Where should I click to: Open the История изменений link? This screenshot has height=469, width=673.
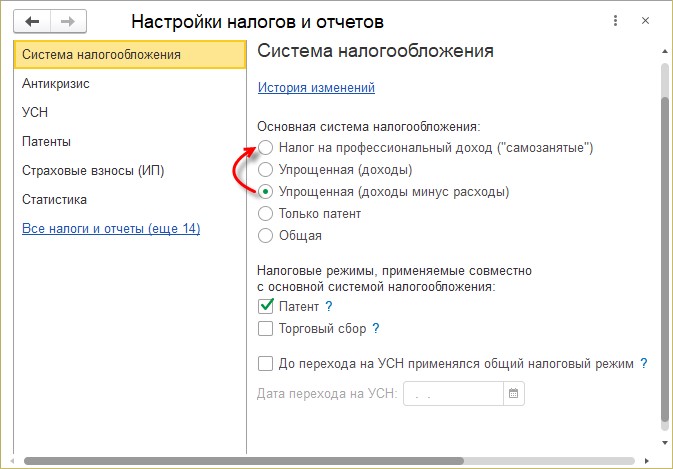pyautogui.click(x=316, y=88)
